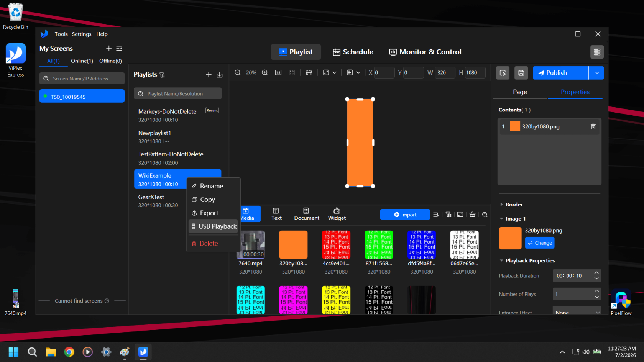This screenshot has width=644, height=362.
Task: Increase Number of Plays with up stepper
Action: (596, 292)
